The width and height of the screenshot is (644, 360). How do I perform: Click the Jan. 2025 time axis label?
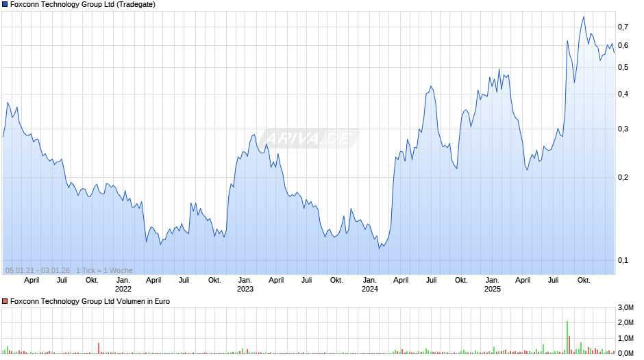pyautogui.click(x=493, y=285)
